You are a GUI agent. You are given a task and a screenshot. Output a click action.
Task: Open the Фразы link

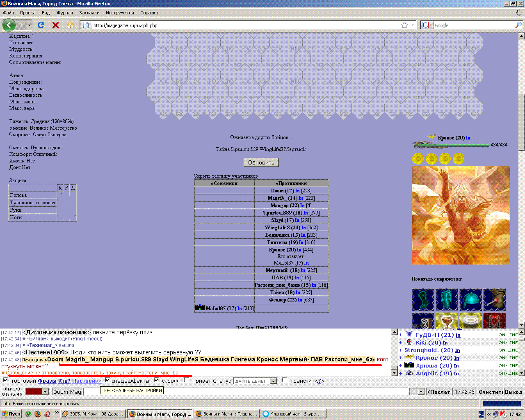click(47, 381)
